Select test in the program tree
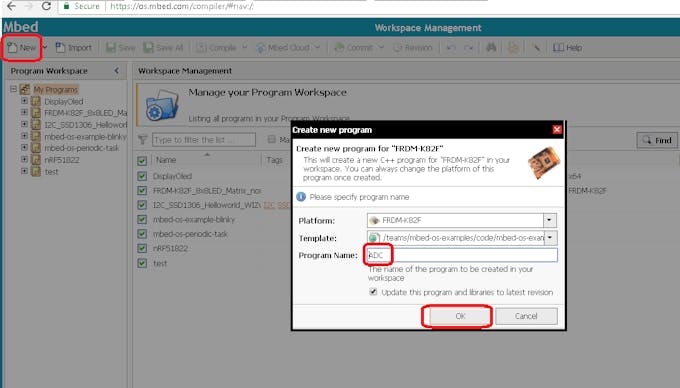The width and height of the screenshot is (680, 388). 51,172
